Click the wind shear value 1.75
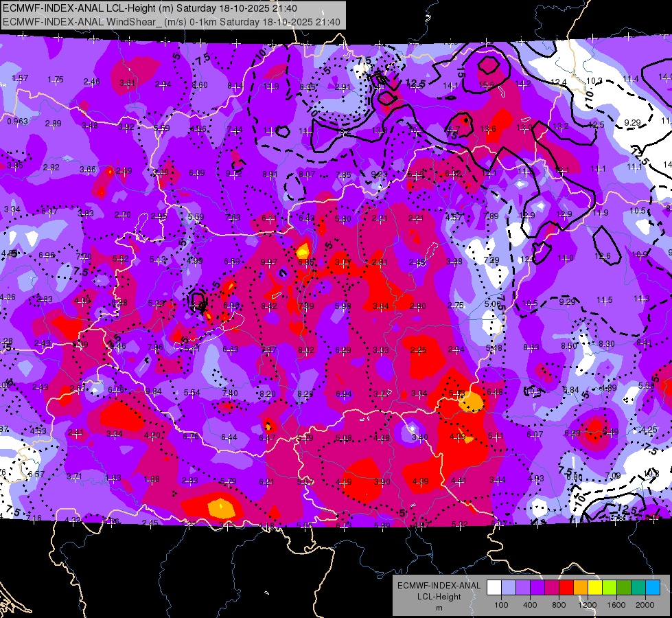672x618 pixels. (56, 80)
